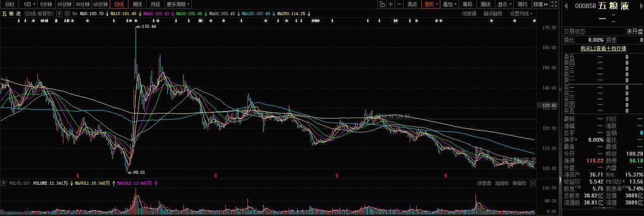Open MA settings gear icon

67,14
